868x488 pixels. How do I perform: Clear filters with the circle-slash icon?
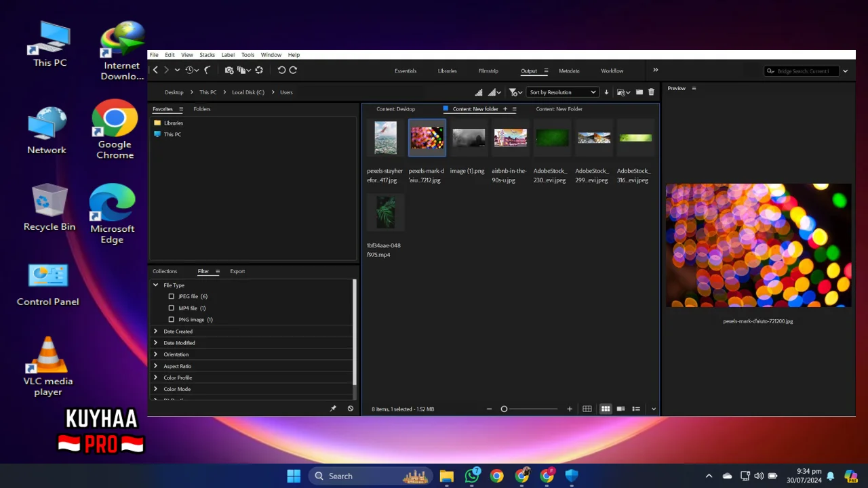coord(350,409)
